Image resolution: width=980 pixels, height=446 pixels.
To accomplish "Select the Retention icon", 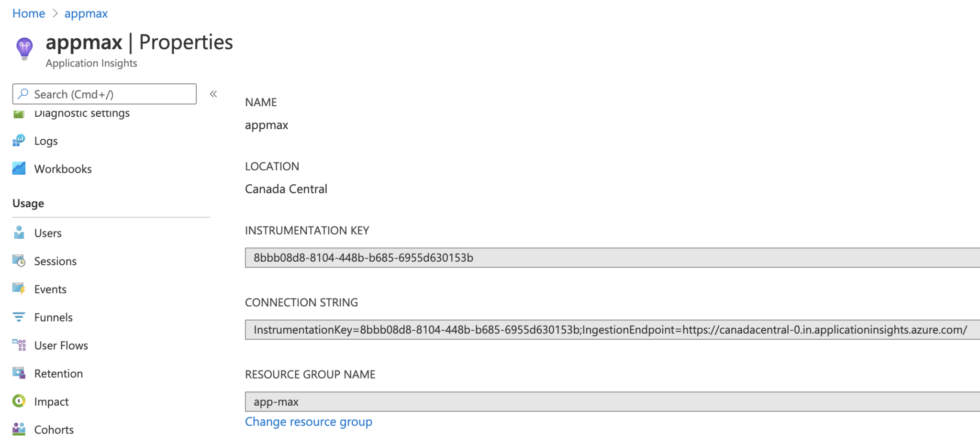I will [19, 373].
